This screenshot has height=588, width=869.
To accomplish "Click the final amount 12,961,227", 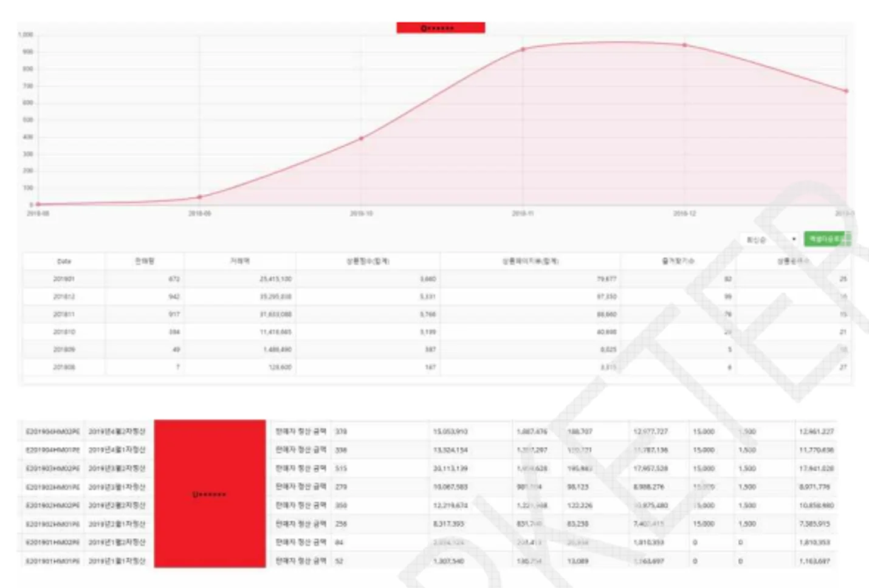I will (x=816, y=431).
